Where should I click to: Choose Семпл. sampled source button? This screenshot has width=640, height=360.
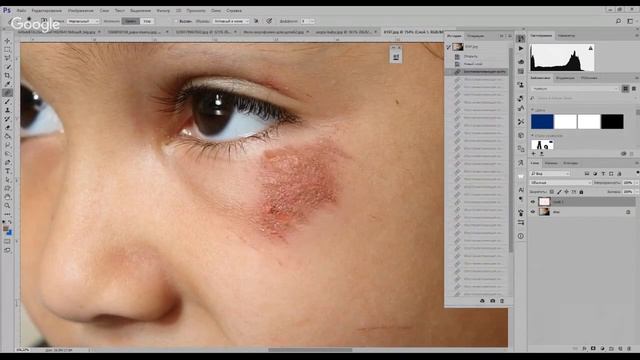(x=131, y=21)
